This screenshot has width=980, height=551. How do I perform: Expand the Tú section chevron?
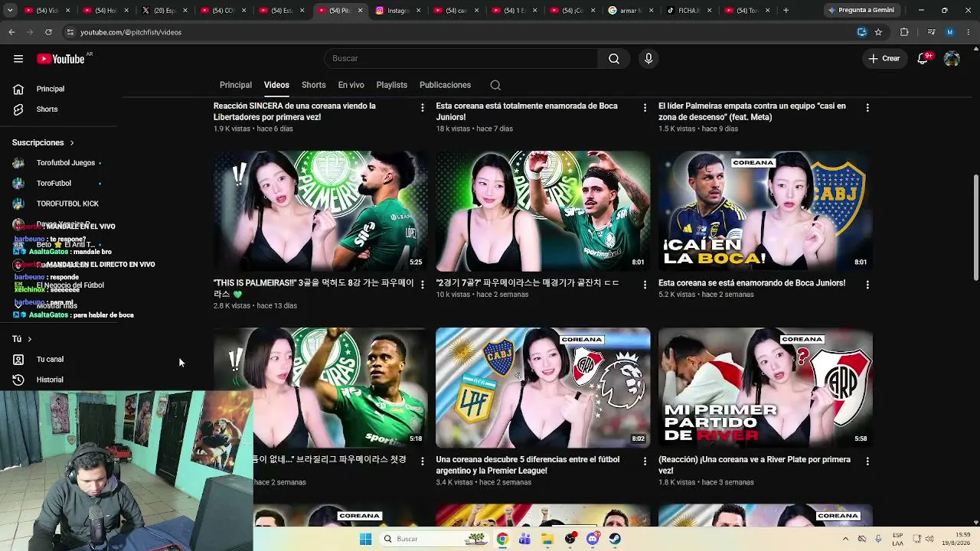pos(30,339)
